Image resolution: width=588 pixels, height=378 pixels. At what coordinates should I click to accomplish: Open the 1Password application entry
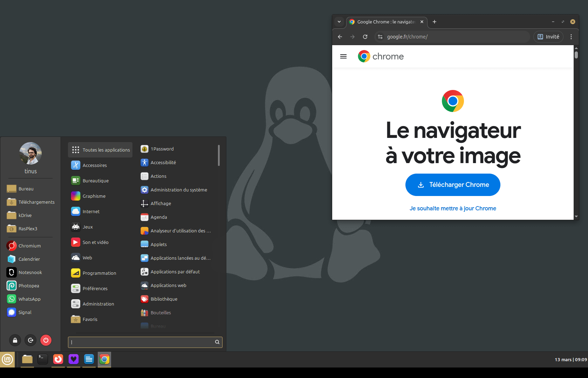(162, 149)
